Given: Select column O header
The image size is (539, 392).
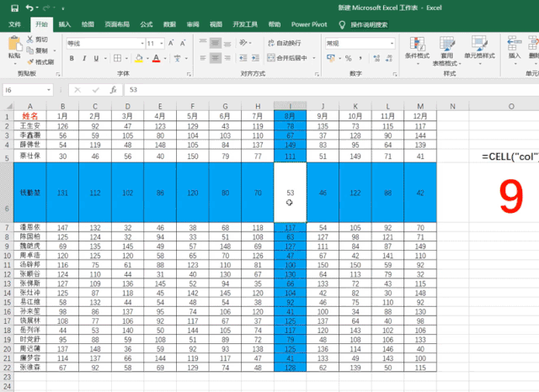Looking at the screenshot, I should 511,106.
